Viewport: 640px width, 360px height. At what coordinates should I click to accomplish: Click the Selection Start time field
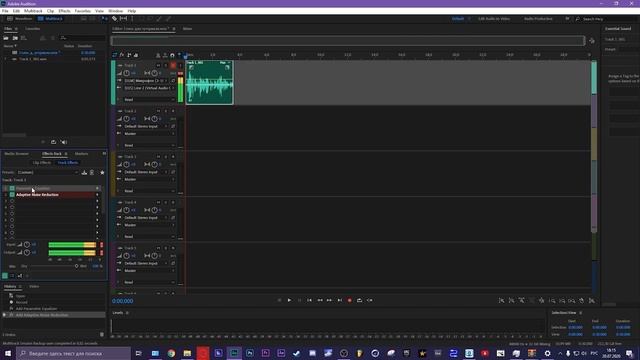pyautogui.click(x=576, y=327)
